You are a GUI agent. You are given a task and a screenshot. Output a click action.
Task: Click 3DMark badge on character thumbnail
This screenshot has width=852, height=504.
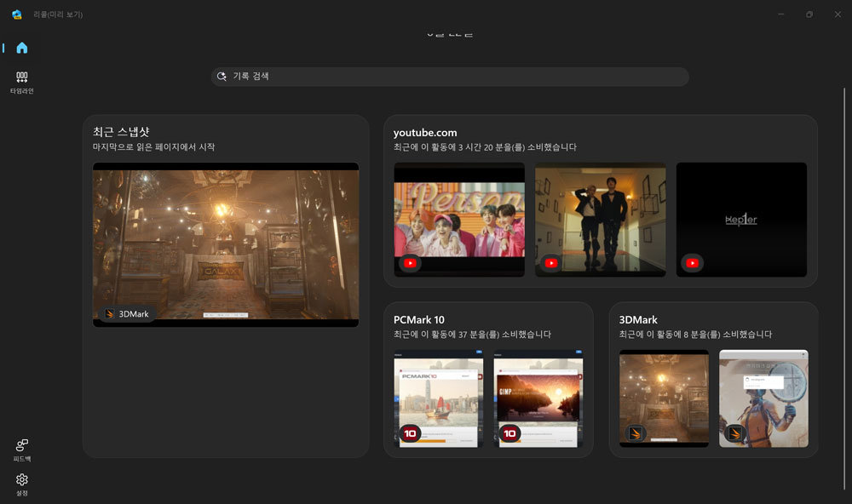point(734,433)
